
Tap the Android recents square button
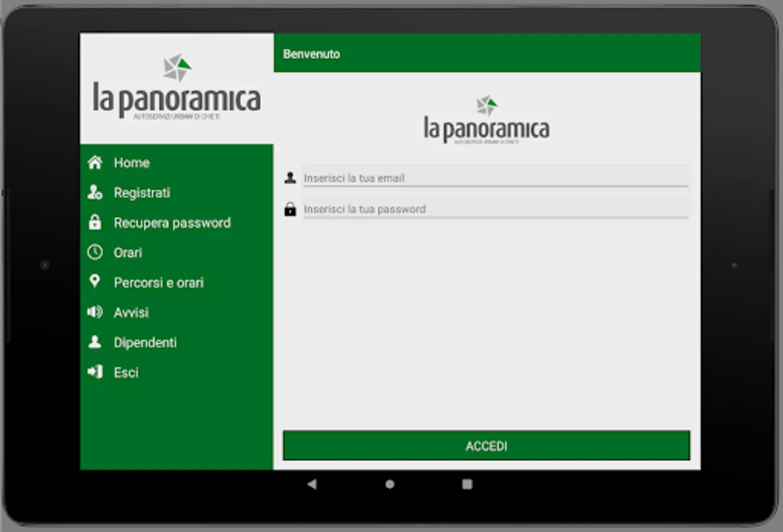click(x=467, y=484)
